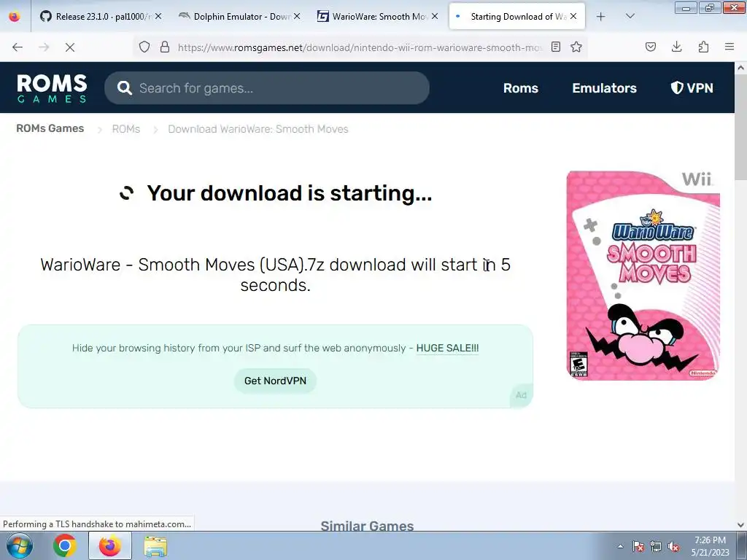Click the ROMs Games breadcrumb link
This screenshot has width=747, height=560.
(50, 128)
